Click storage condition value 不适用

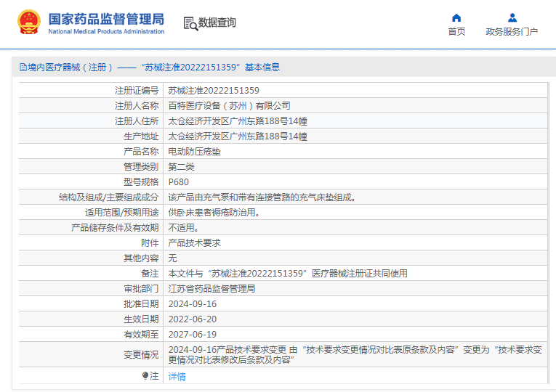coord(183,228)
